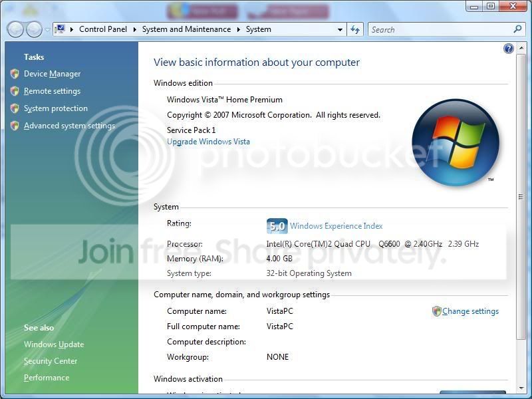Click the computer icon in address bar
532x399 pixels.
[x=60, y=29]
